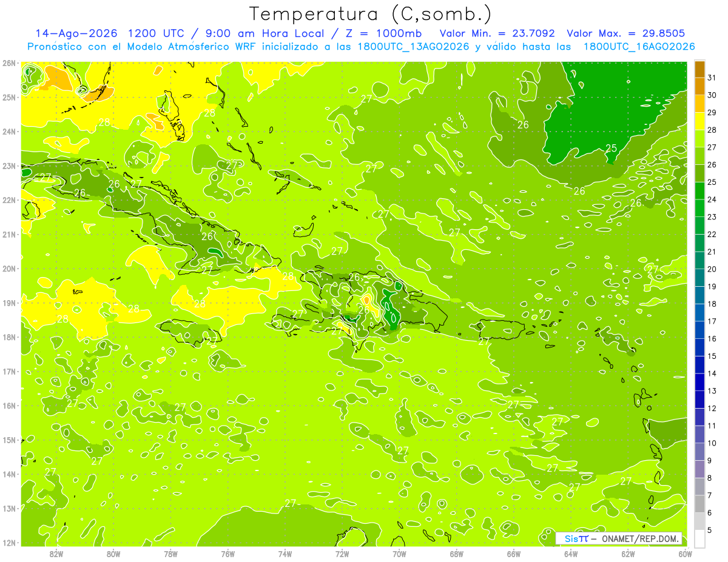Click the '29' value on the color scale
Viewport: 728px width, 562px height.
click(x=712, y=113)
